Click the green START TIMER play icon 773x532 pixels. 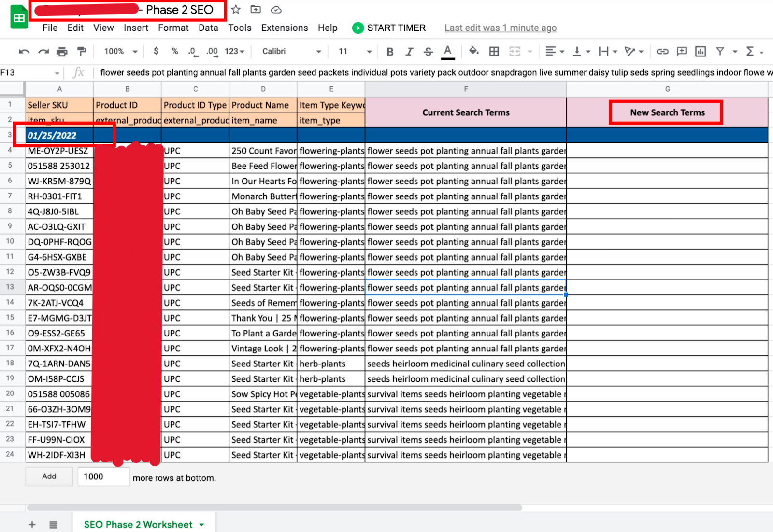(x=358, y=28)
